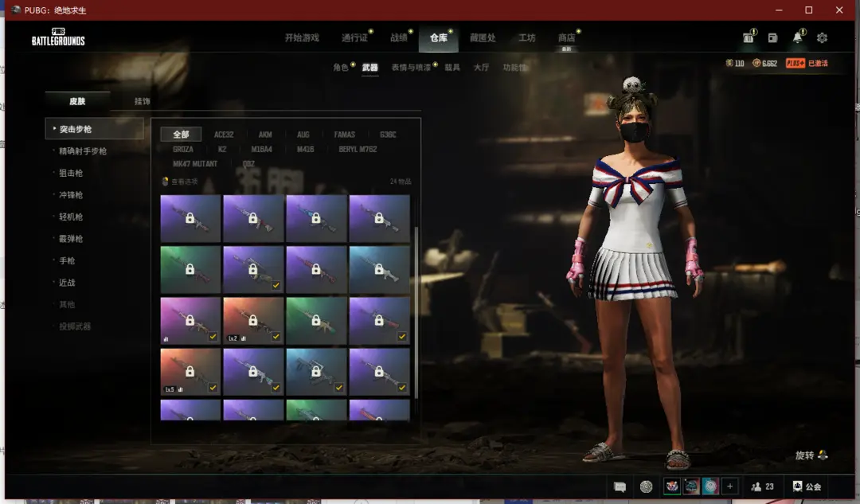Open the 战绩 career tab
Viewport: 860px width, 504px height.
pos(399,38)
